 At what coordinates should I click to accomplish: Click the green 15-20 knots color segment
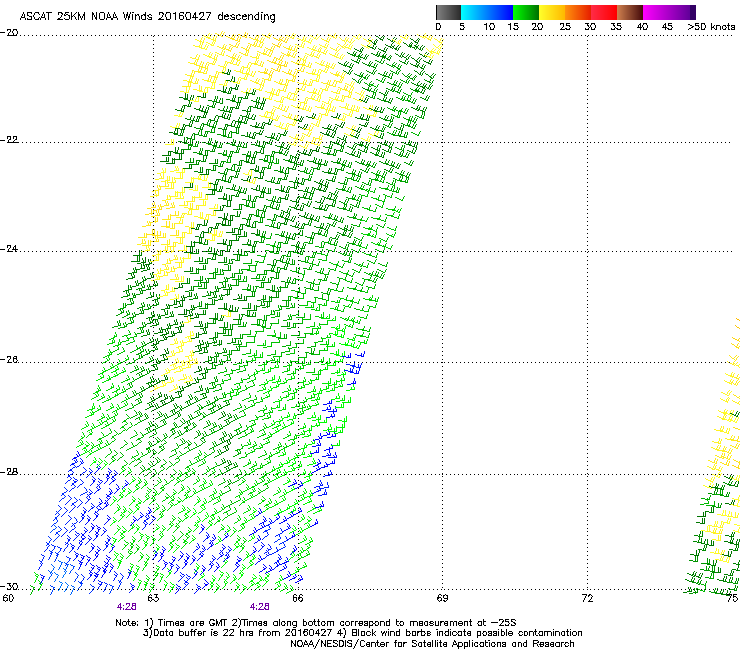coord(526,12)
